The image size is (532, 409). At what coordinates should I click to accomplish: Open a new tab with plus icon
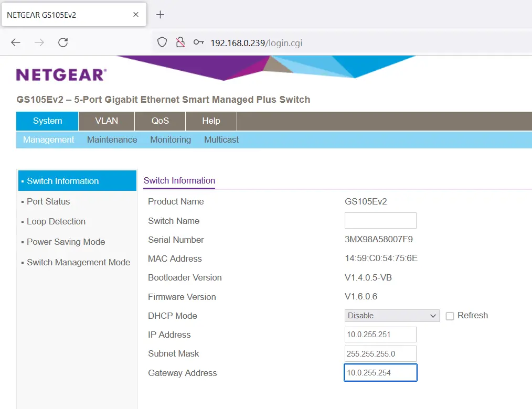(x=160, y=15)
